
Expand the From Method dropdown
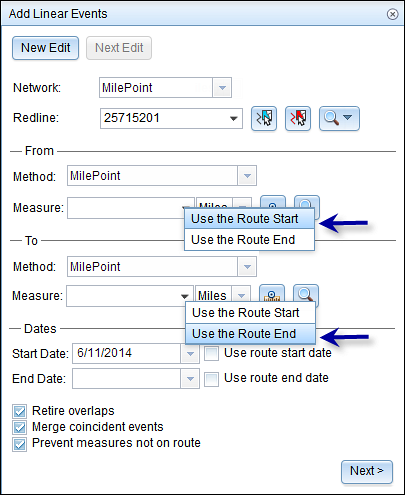[x=247, y=176]
